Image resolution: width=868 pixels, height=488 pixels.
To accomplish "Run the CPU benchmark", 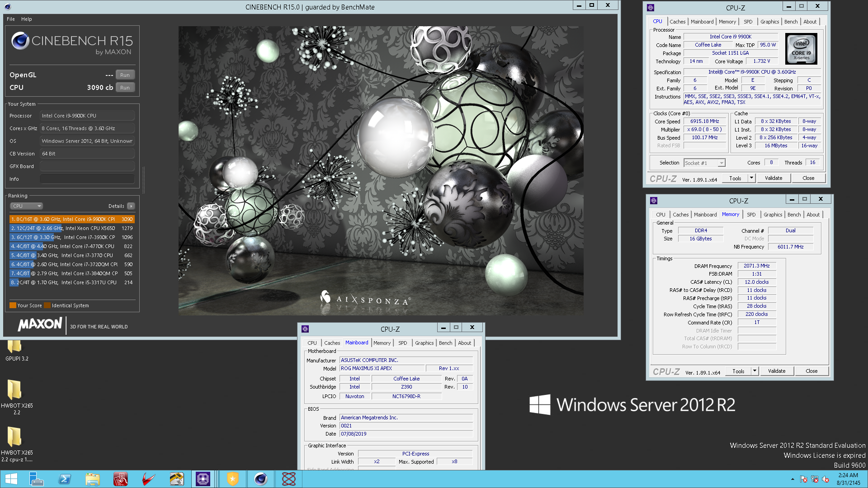I will click(125, 88).
